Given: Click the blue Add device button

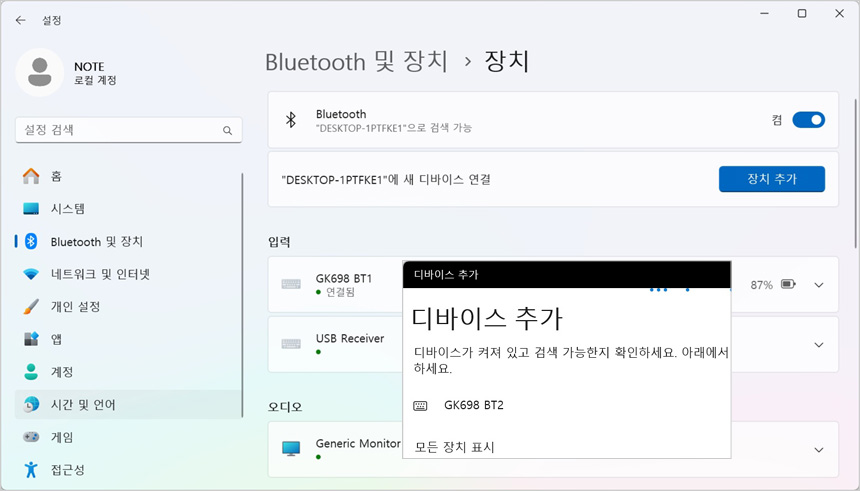Looking at the screenshot, I should (771, 179).
